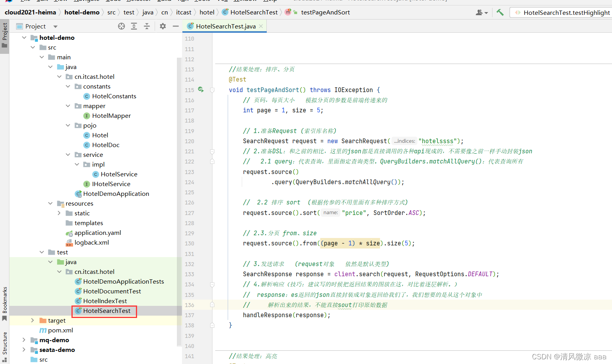Click the fold toggle at line 121 gutter
612x364 pixels.
[212, 151]
